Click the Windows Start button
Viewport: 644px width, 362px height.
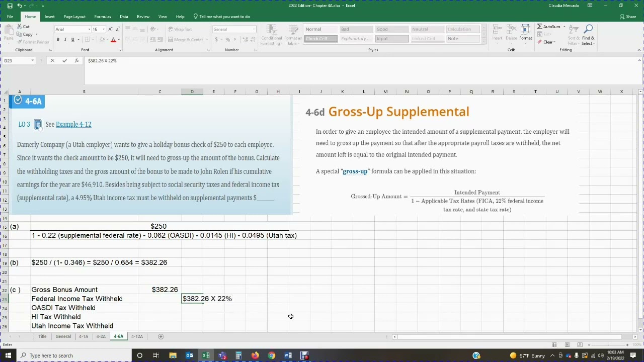[8, 355]
